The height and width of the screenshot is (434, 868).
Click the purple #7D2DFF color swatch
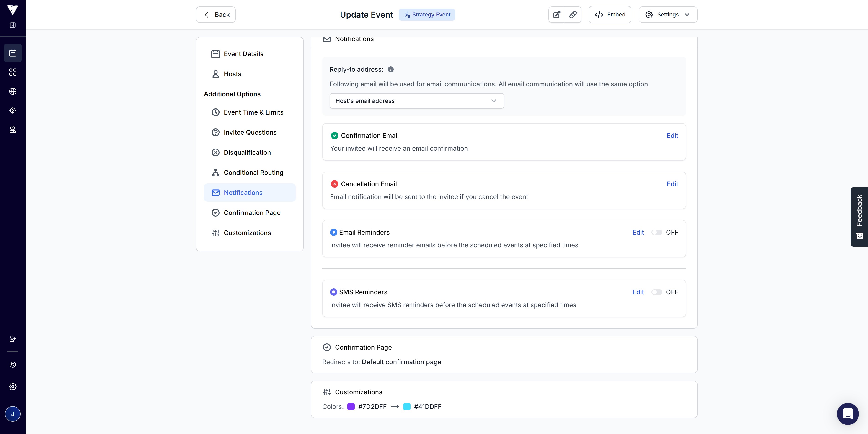(x=351, y=407)
